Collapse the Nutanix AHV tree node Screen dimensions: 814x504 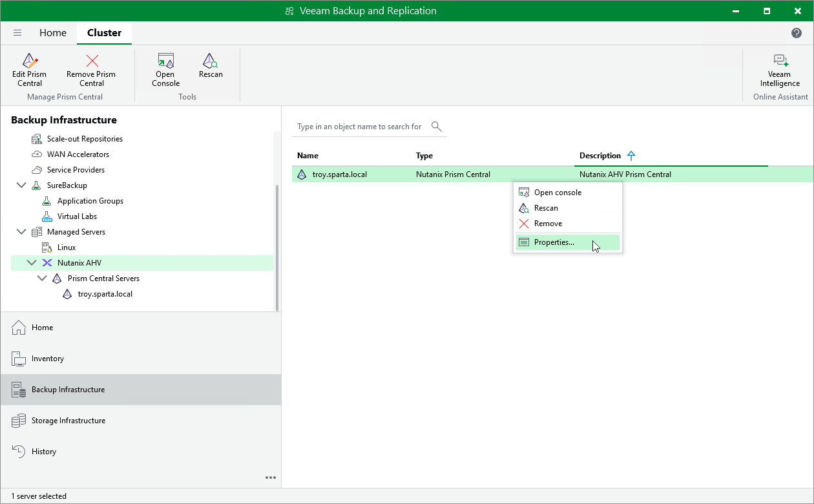(x=32, y=263)
